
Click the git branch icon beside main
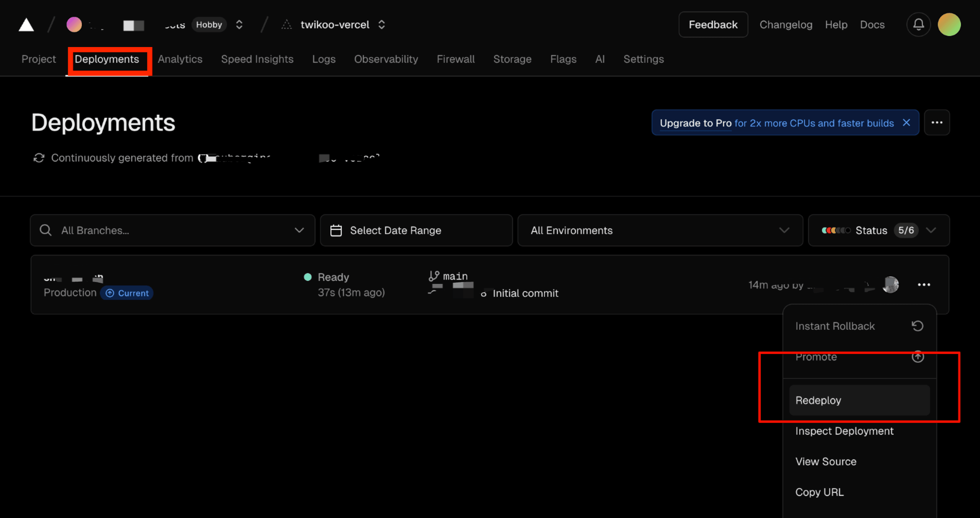click(434, 276)
